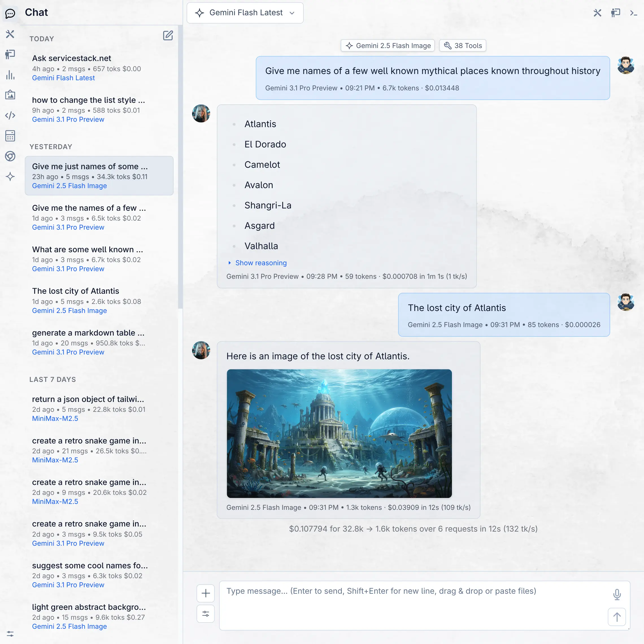
Task: Open the Gemini Flash Latest model dropdown
Action: 245,13
